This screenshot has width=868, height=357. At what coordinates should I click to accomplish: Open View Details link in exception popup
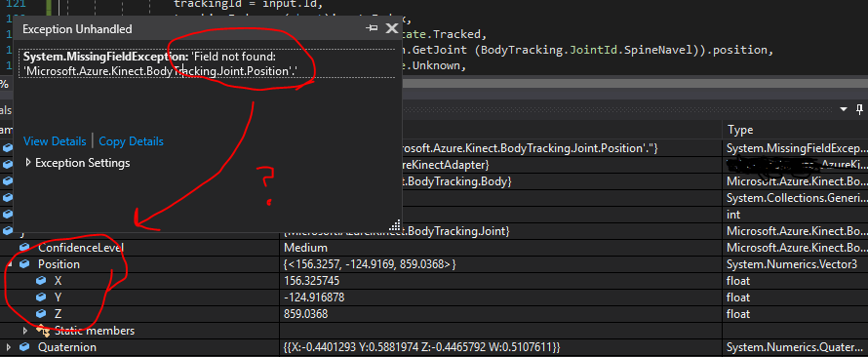coord(55,141)
